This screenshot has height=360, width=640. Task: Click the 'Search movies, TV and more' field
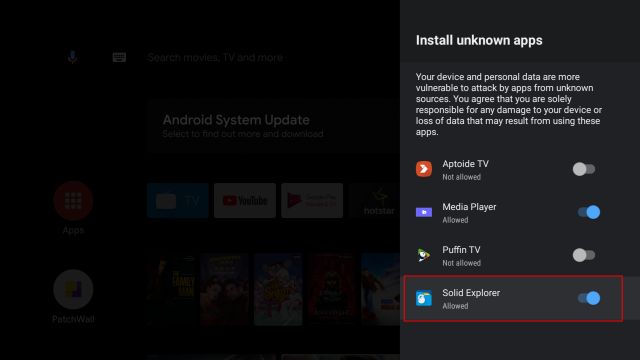click(x=215, y=58)
